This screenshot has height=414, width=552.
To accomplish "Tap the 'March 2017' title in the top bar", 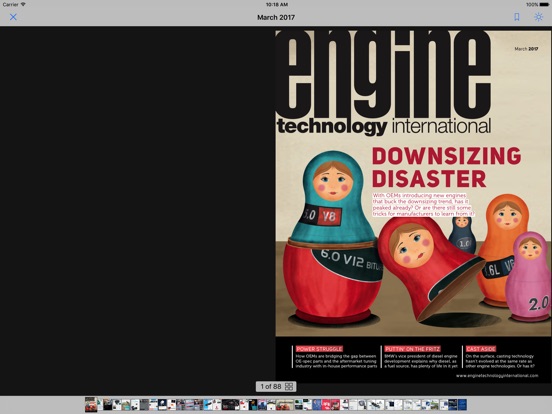I will tap(276, 17).
